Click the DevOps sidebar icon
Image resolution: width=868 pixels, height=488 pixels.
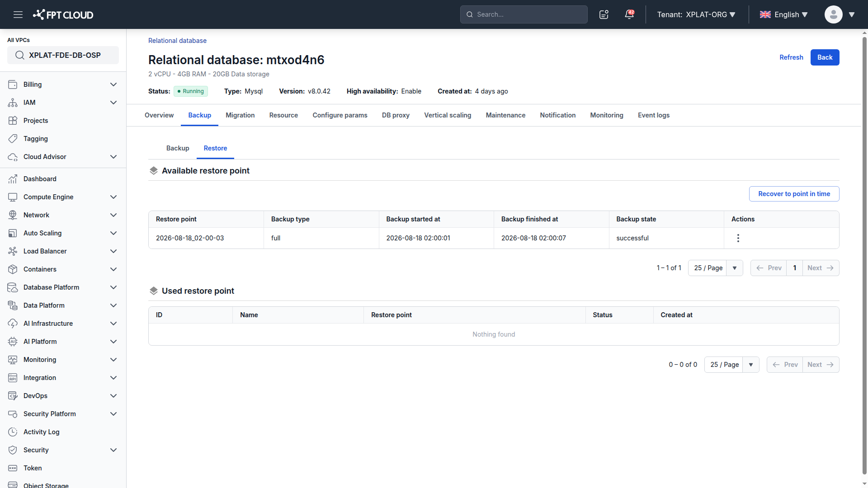(13, 396)
